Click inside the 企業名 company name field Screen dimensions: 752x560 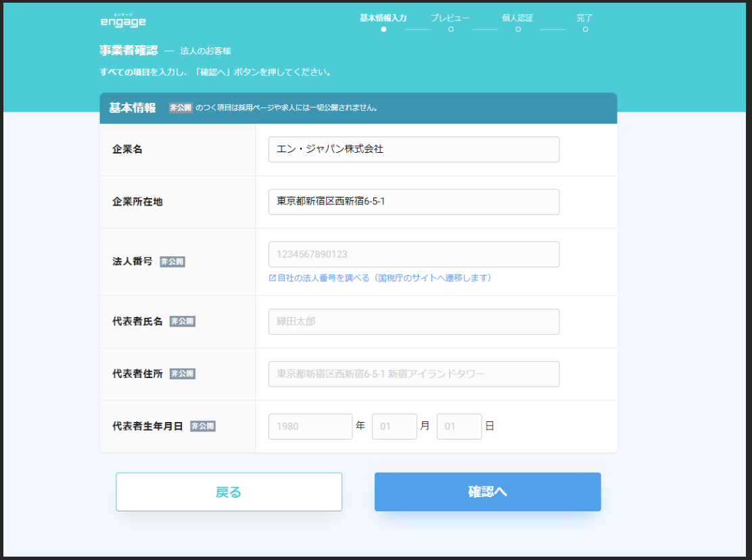click(413, 149)
